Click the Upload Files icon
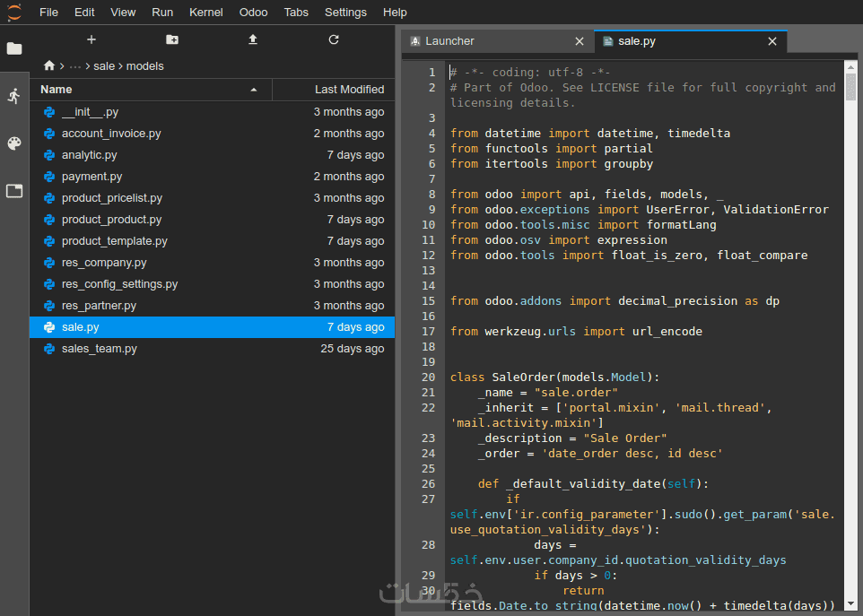This screenshot has width=863, height=616. click(x=253, y=39)
